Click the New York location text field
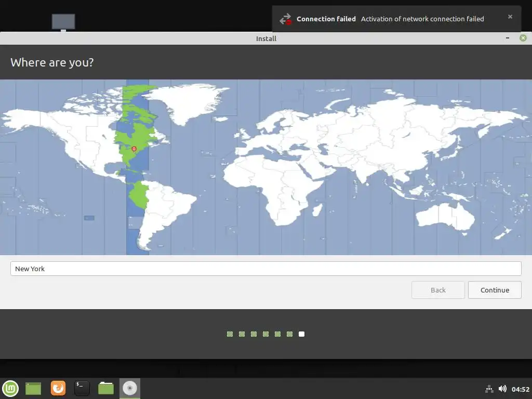532x399 pixels. tap(265, 269)
